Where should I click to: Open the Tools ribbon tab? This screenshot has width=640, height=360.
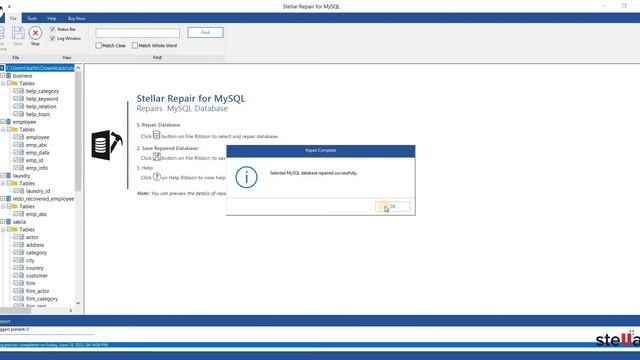(32, 18)
